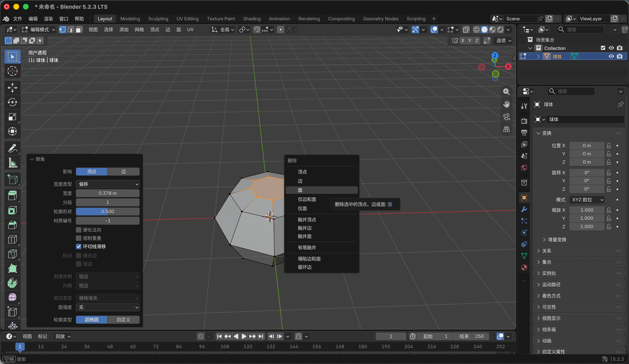The image size is (629, 364).
Task: Open the 编辑模式 mode dropdown
Action: tap(38, 30)
